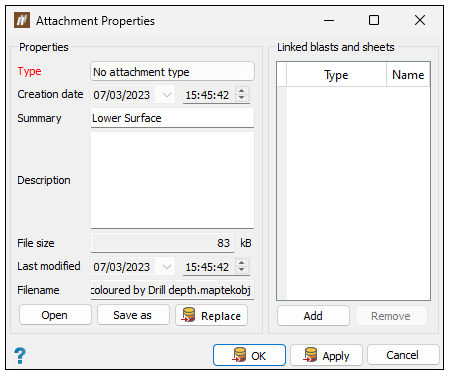Click the blue help question mark icon
The image size is (449, 376).
(20, 355)
